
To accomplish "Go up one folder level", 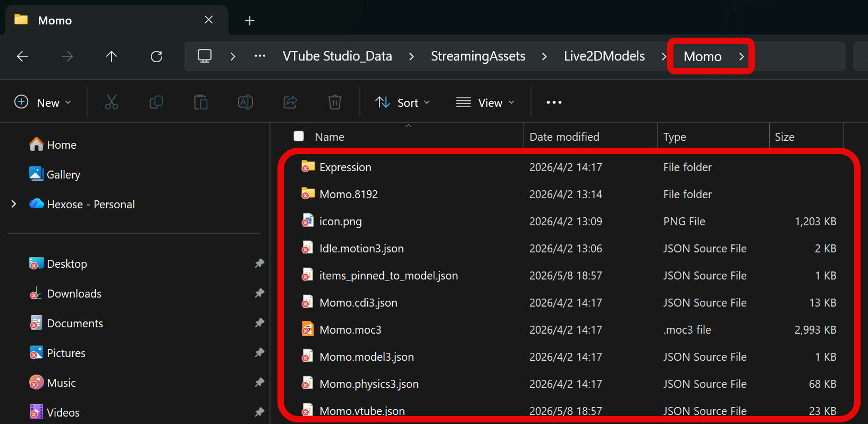I will 112,56.
